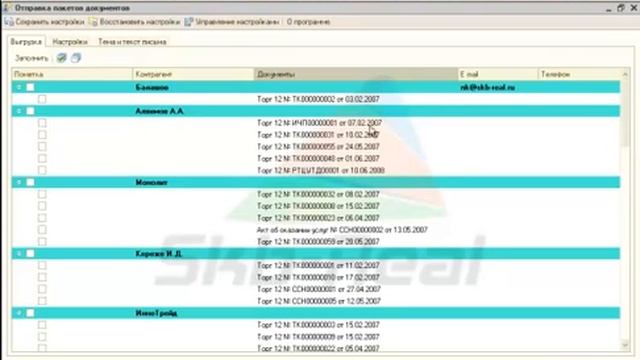Select document text ending 'от 08.02.2007'
The image size is (640, 360).
coord(318,194)
